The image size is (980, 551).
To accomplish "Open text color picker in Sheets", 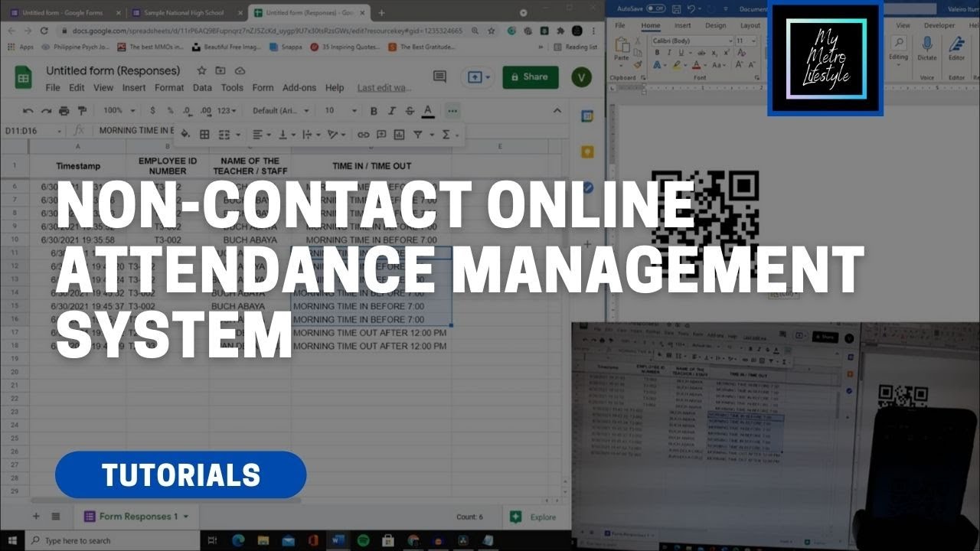I will pos(428,112).
